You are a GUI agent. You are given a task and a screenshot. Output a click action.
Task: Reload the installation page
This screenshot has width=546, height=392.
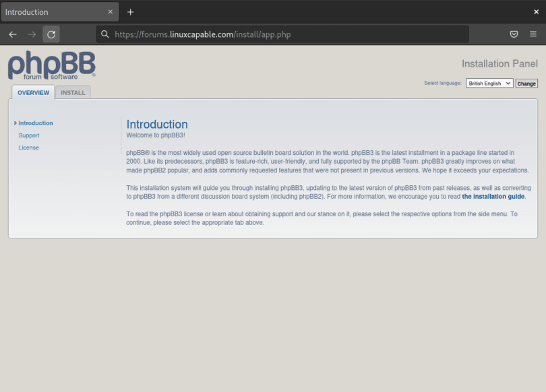(x=51, y=34)
